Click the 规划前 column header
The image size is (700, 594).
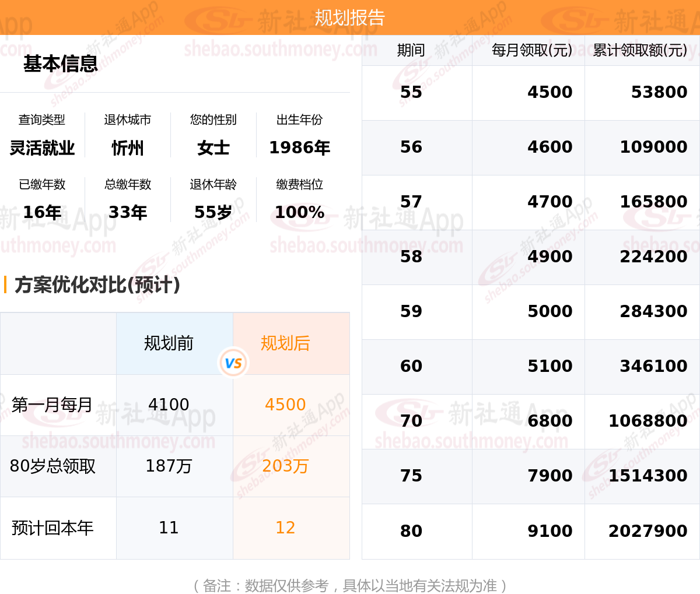tap(169, 343)
